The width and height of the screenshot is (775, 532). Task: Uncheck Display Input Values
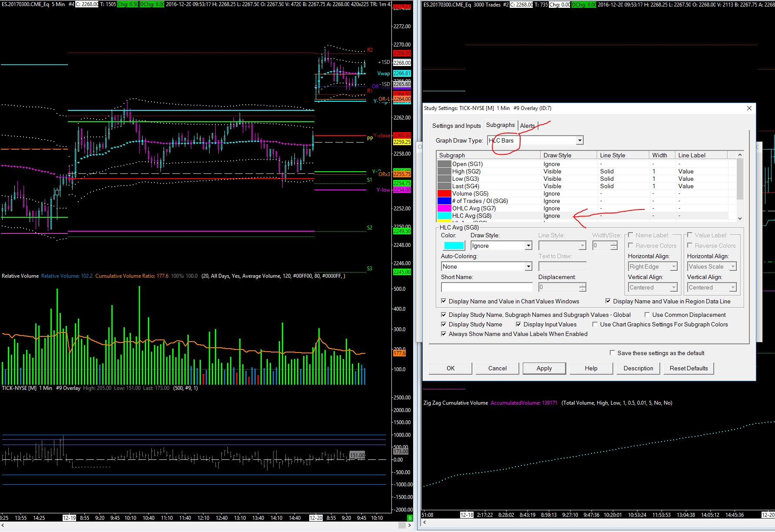(518, 324)
